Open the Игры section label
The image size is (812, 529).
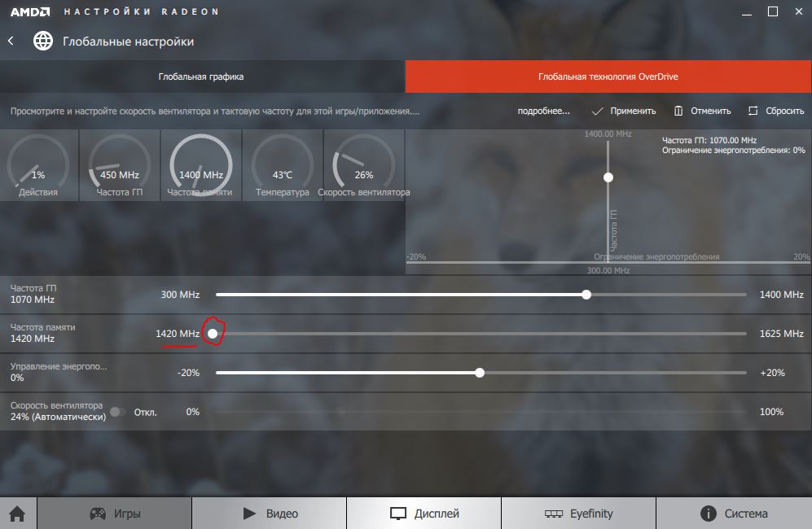(127, 514)
